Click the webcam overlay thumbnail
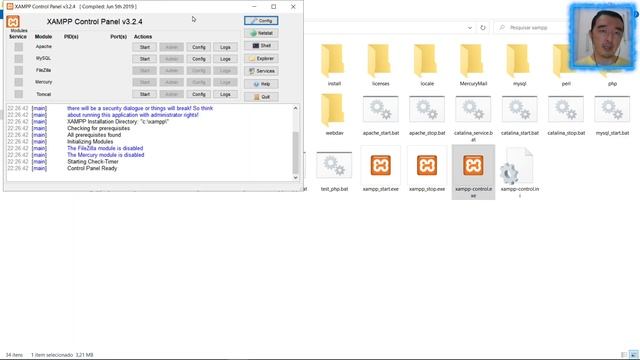Viewport: 640px width, 360px height. click(603, 37)
